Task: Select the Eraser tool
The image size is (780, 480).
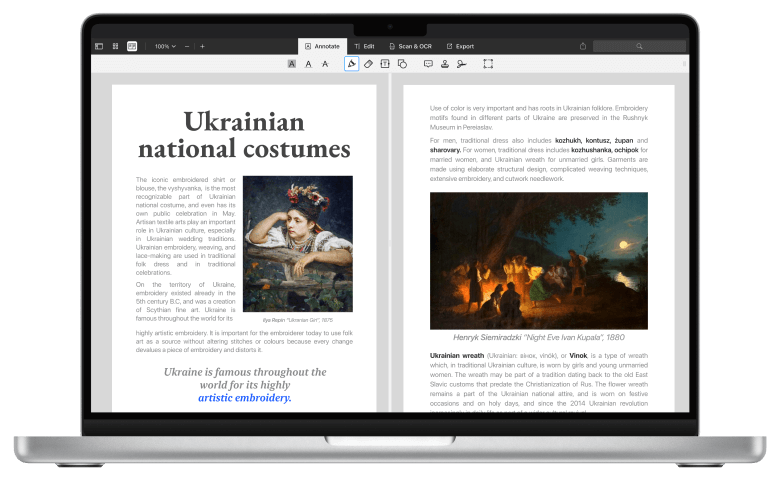Action: click(x=368, y=64)
